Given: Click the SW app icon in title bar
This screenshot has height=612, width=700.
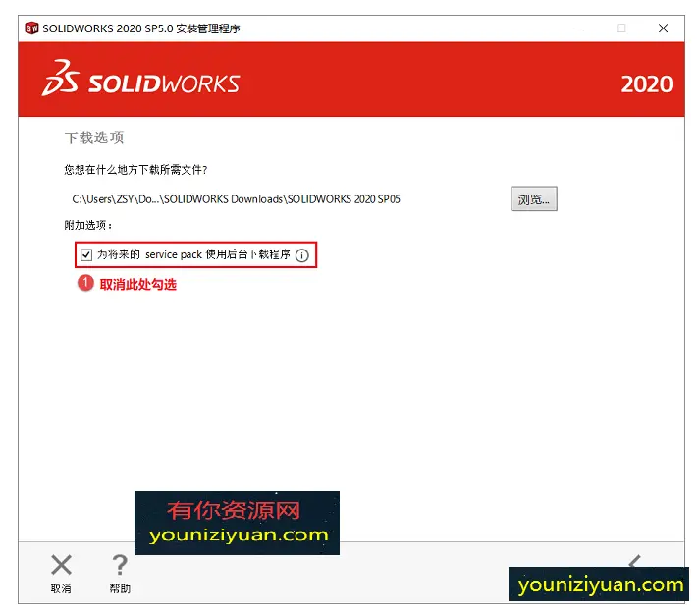Looking at the screenshot, I should [x=31, y=28].
